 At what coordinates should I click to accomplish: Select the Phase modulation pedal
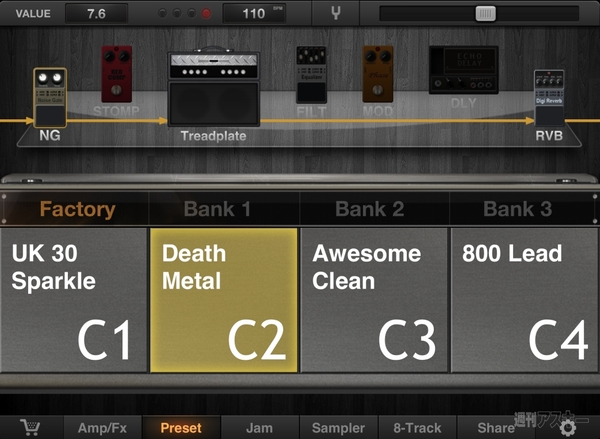pos(378,74)
